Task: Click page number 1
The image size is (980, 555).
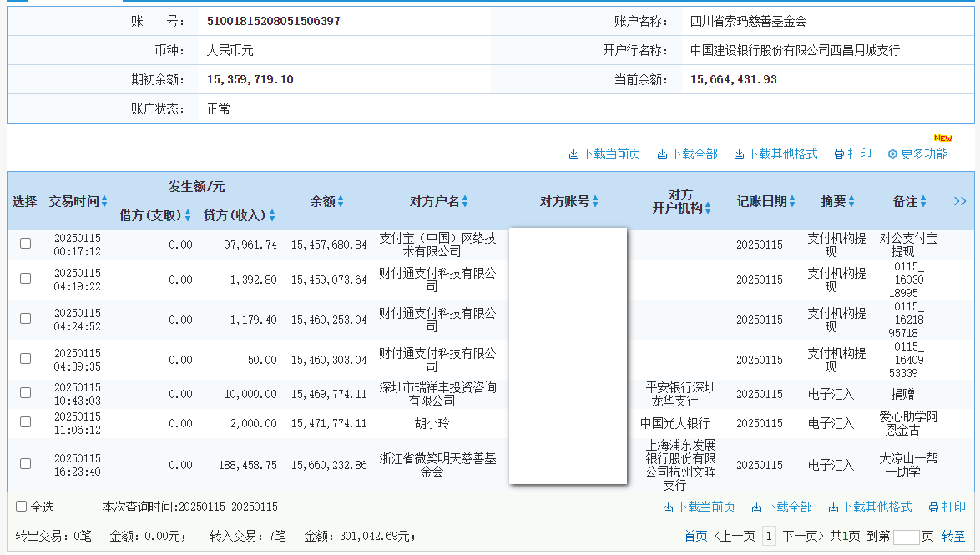Action: [769, 537]
